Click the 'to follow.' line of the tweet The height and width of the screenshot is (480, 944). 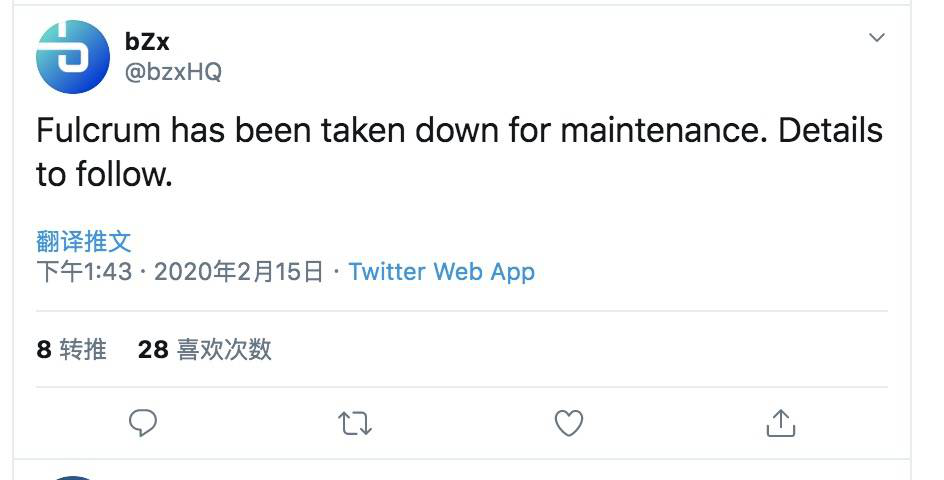click(105, 175)
